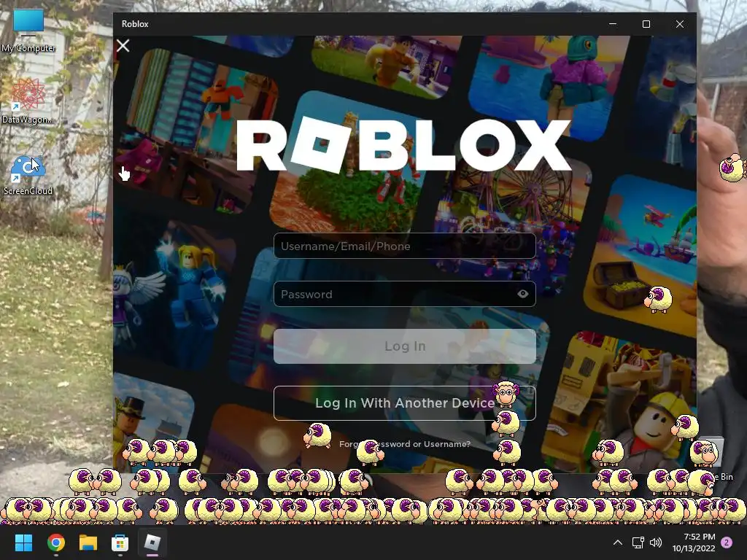This screenshot has width=747, height=560.
Task: Open the notification count badge
Action: [727, 542]
